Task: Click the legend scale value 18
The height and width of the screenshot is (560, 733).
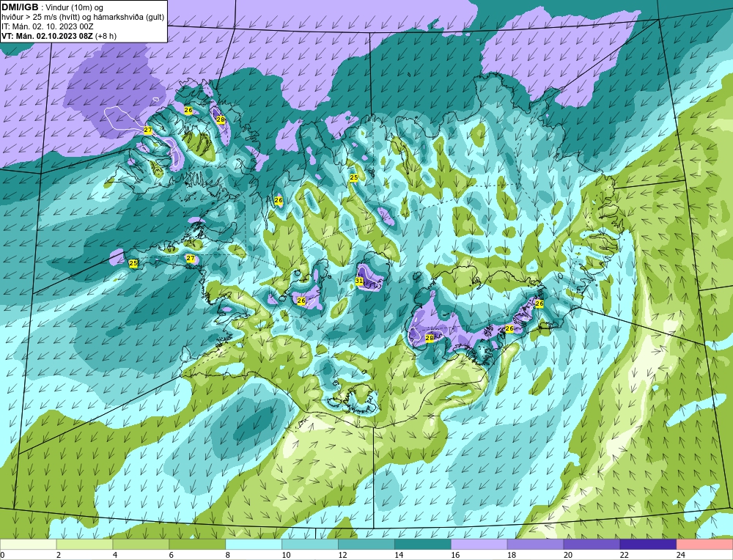Action: pos(512,555)
